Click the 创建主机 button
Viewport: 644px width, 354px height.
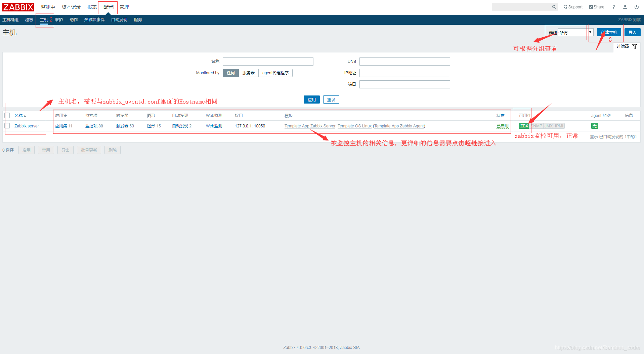tap(609, 33)
